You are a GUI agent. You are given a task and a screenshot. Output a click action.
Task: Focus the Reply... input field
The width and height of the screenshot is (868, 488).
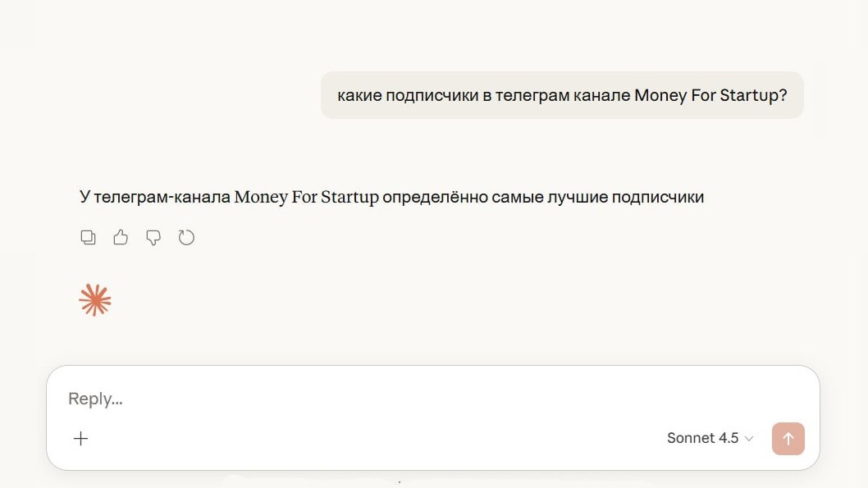pos(432,399)
